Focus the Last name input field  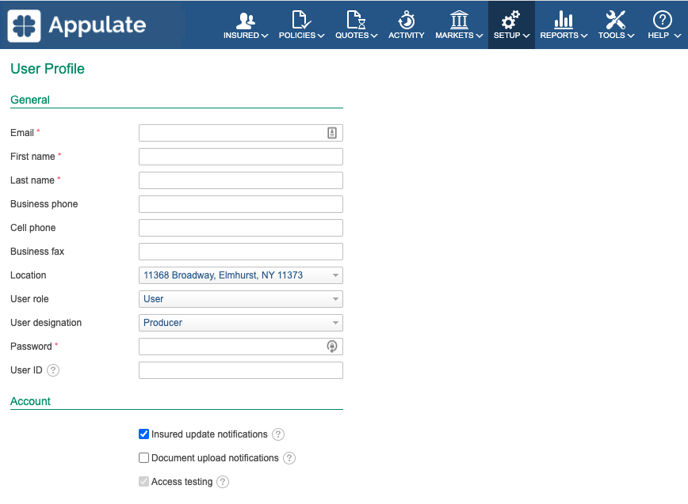[241, 180]
